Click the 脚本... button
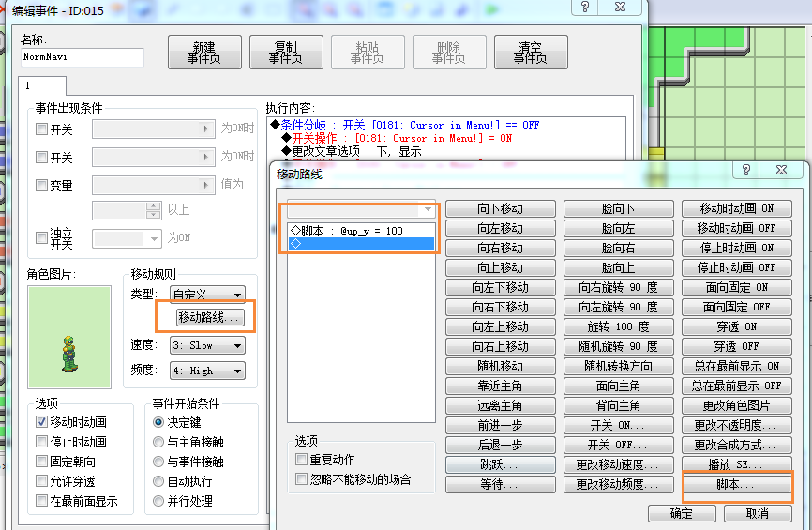The height and width of the screenshot is (530, 812). pyautogui.click(x=736, y=484)
